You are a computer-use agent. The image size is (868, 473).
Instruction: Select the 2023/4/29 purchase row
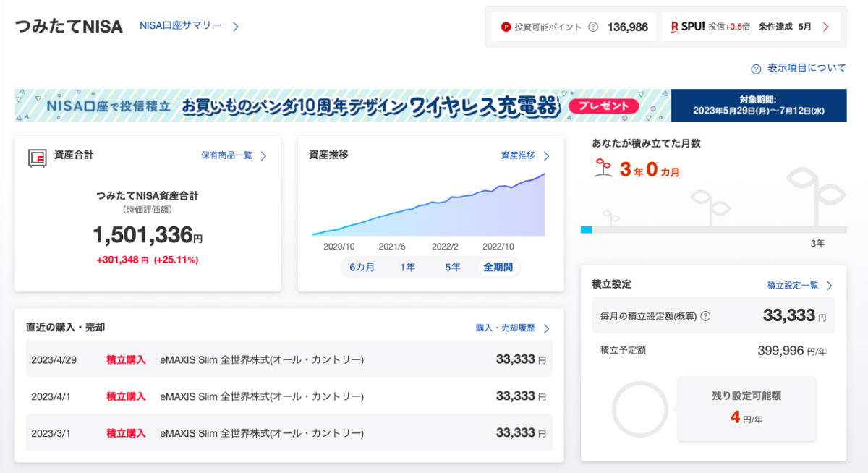[289, 359]
